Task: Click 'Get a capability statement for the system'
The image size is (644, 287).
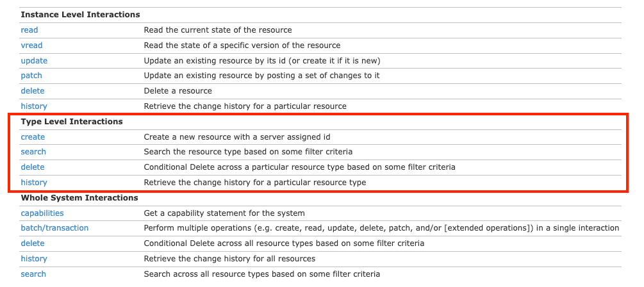Action: (x=224, y=213)
